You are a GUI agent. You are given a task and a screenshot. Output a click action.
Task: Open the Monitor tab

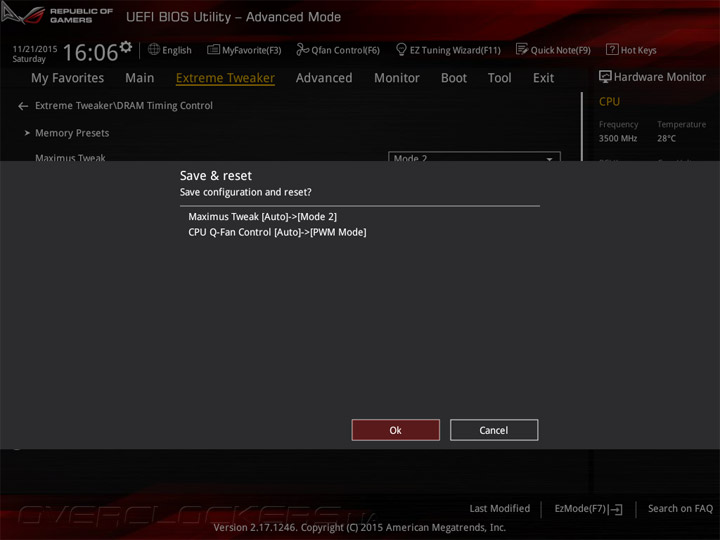click(397, 78)
